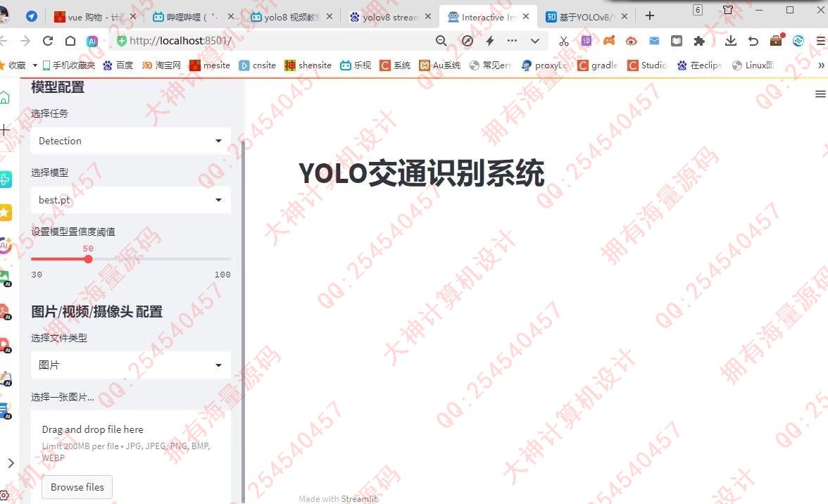The height and width of the screenshot is (504, 828).
Task: Open Streamlit app hamburger menu
Action: coord(820,94)
